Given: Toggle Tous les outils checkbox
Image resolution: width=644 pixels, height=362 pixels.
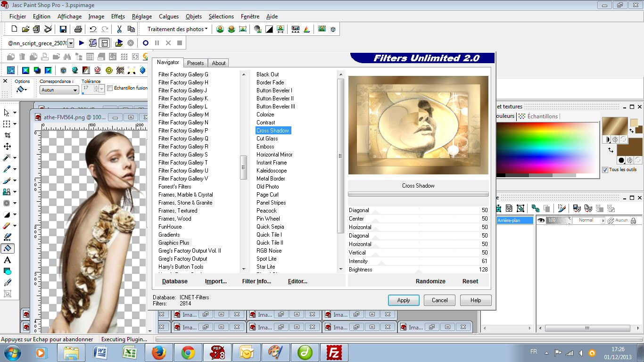Looking at the screenshot, I should (x=605, y=170).
